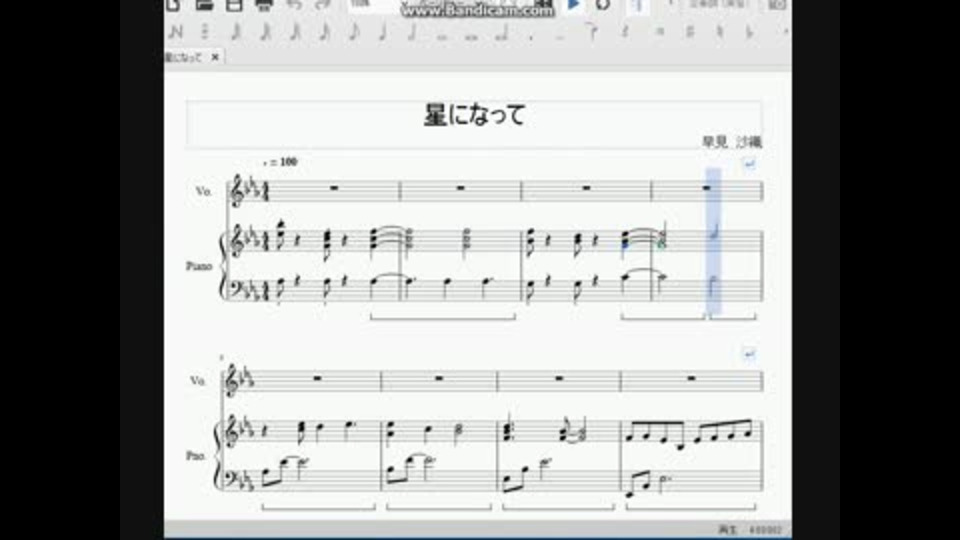Select the quarter note duration
960x540 pixels.
coord(383,32)
